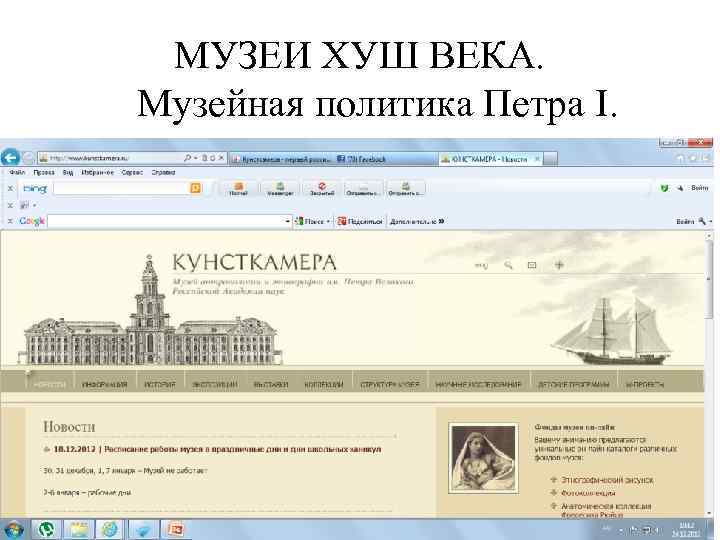Click the taskbar clock and date
The height and width of the screenshot is (540, 720).
[686, 530]
